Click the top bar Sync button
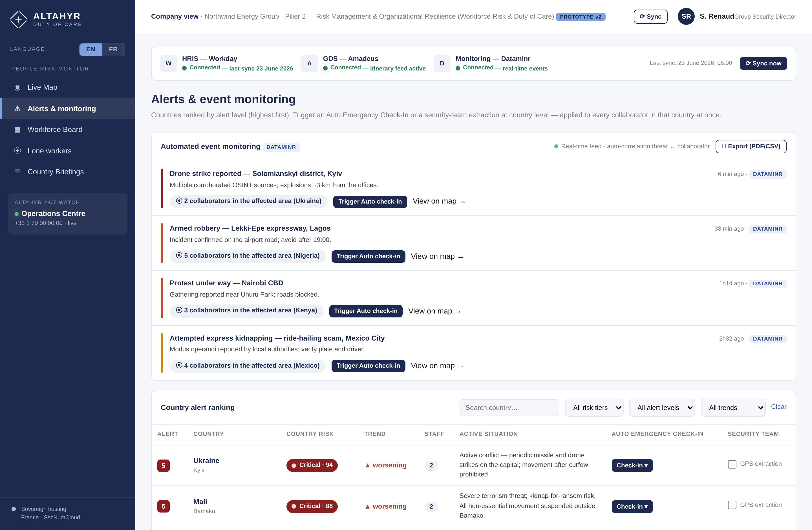The height and width of the screenshot is (530, 812). pyautogui.click(x=650, y=16)
